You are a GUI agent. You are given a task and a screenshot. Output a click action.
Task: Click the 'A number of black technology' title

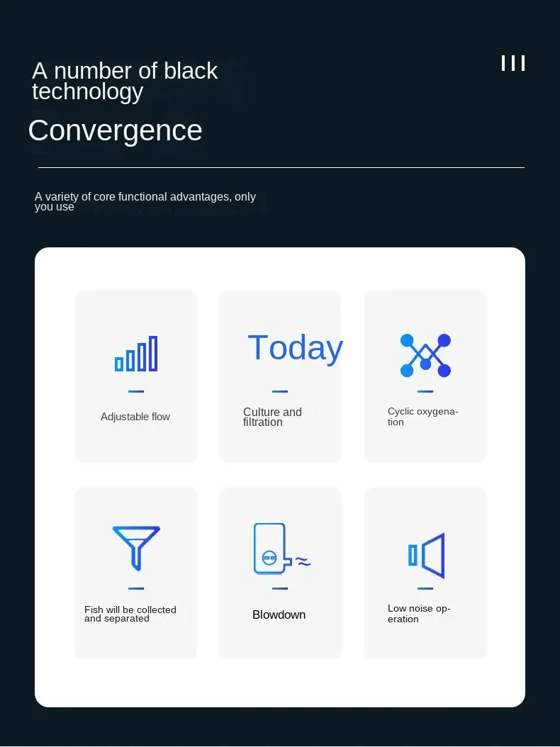[125, 81]
